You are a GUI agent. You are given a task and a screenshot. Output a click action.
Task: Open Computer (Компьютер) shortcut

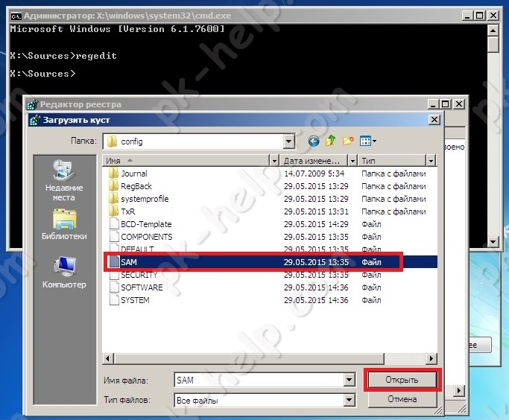(64, 272)
